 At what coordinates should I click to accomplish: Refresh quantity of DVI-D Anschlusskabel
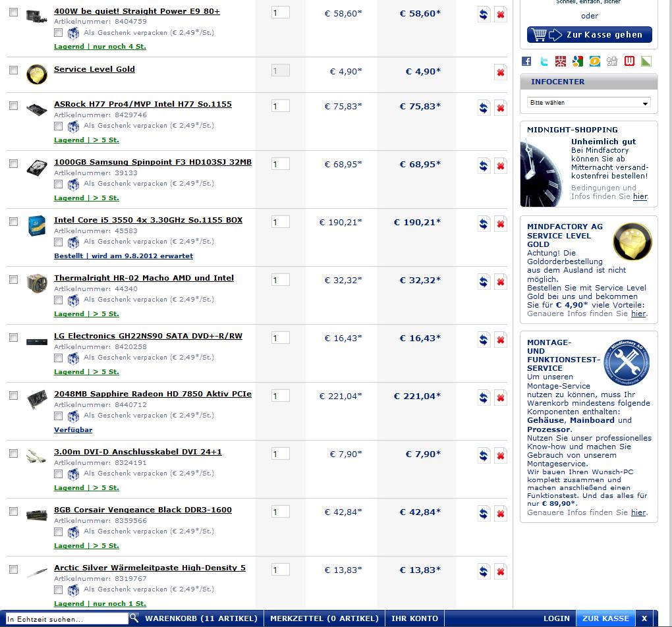484,455
